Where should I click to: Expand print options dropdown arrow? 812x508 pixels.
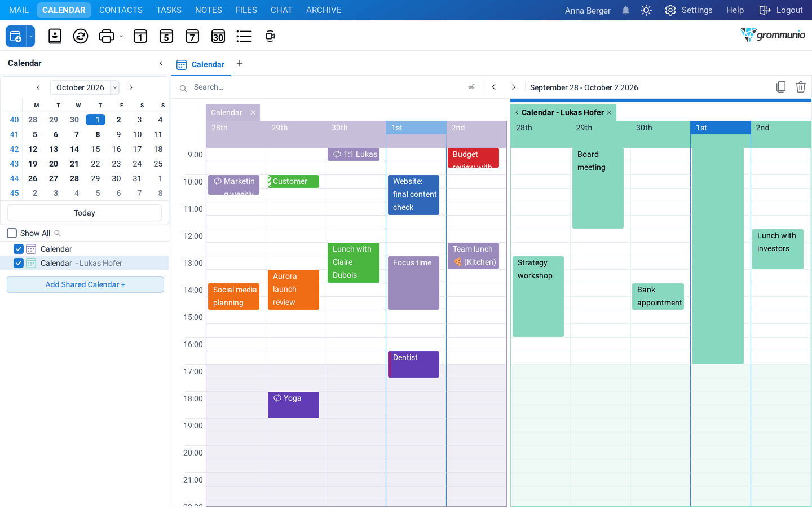(x=121, y=37)
